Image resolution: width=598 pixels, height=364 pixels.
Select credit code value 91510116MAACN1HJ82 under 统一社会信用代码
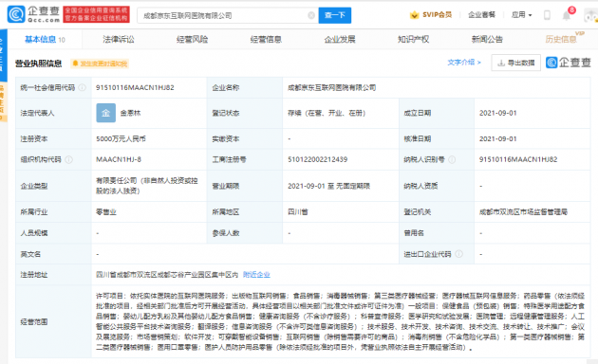click(x=135, y=87)
